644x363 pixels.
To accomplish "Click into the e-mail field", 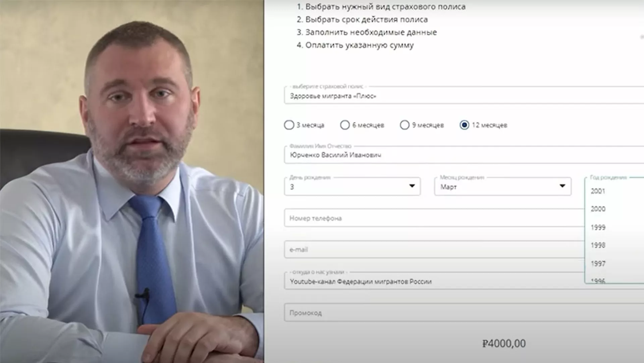I will [x=434, y=249].
